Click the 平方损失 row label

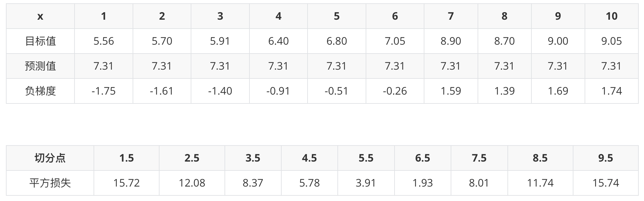tap(50, 183)
